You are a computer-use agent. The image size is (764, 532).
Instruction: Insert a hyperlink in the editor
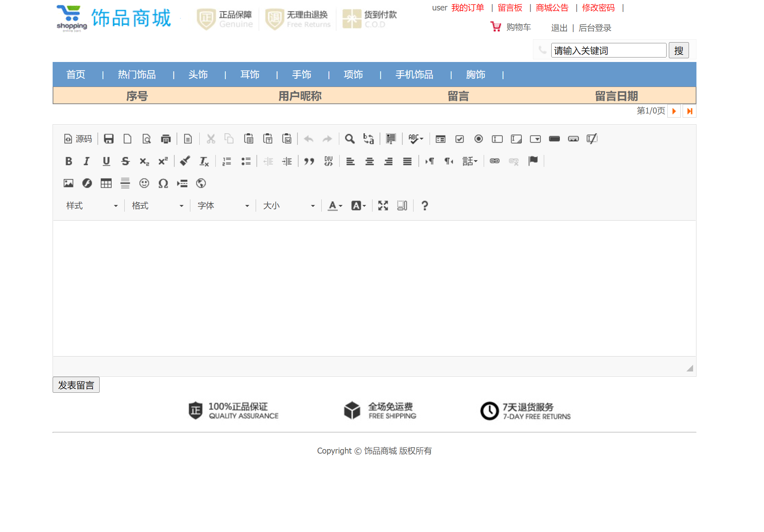tap(495, 161)
